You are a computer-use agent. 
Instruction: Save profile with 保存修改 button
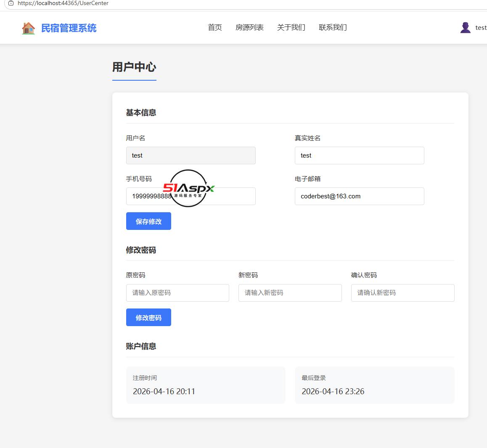pyautogui.click(x=148, y=221)
